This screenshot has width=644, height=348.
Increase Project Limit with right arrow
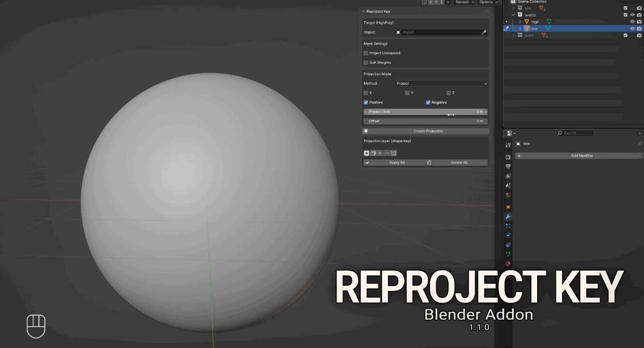[485, 112]
